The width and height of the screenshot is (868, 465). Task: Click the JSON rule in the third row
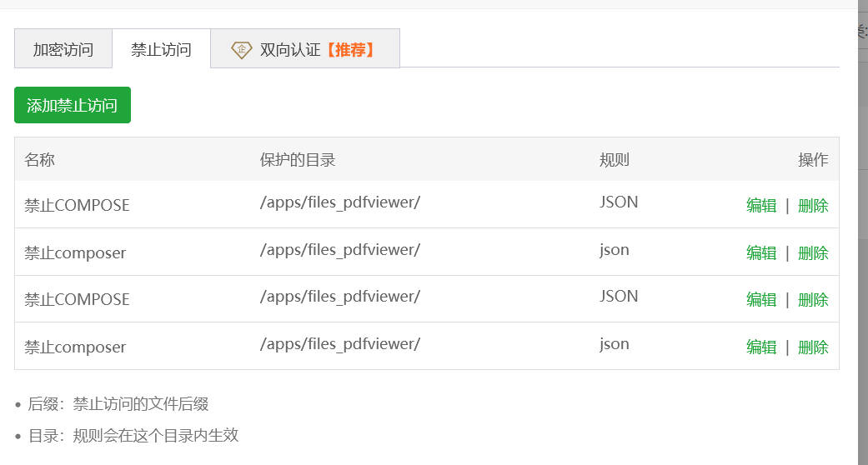(619, 296)
